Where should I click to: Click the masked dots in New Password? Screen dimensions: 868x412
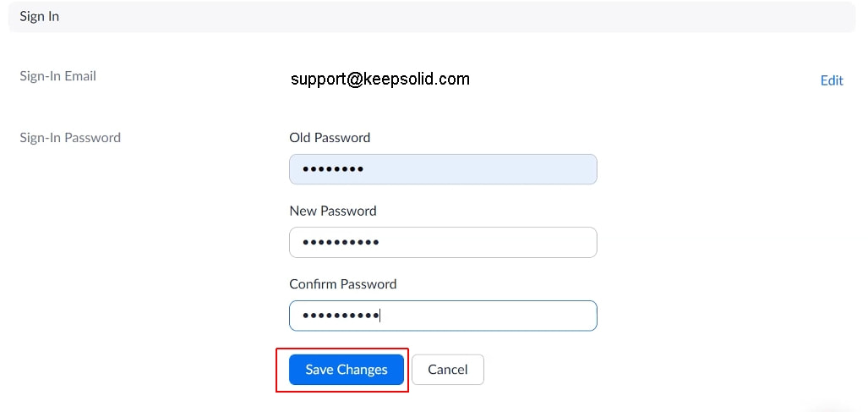[x=341, y=243]
